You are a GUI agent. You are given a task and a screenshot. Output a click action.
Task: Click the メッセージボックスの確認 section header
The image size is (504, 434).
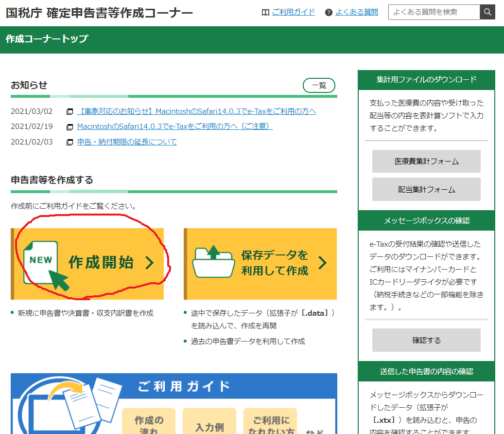pyautogui.click(x=426, y=221)
